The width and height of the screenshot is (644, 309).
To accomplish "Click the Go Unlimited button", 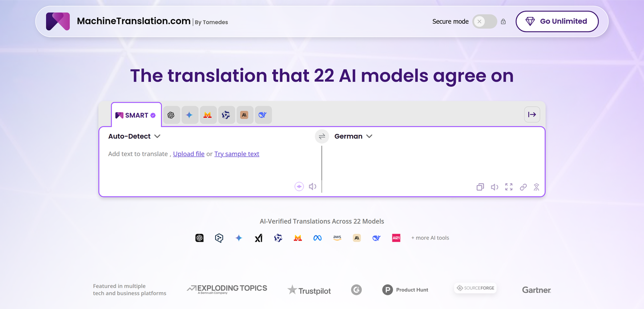I will 557,21.
